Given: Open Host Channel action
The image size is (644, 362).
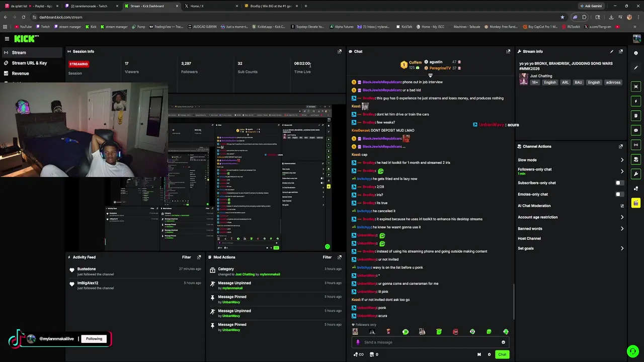Looking at the screenshot, I should click(x=529, y=238).
